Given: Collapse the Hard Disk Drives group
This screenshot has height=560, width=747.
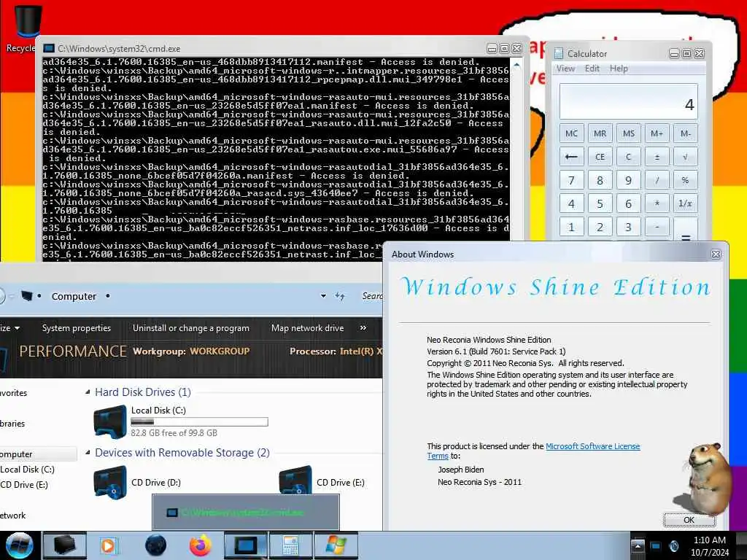Looking at the screenshot, I should click(x=88, y=392).
